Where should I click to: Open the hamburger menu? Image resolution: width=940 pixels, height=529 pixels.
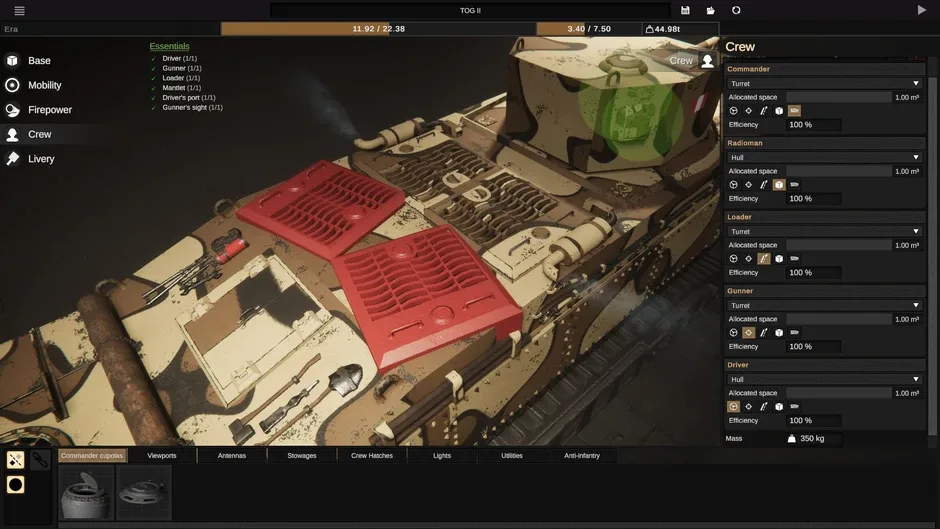pos(19,10)
